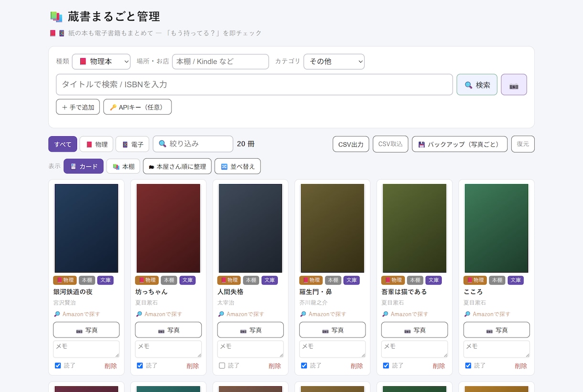Click 写真 button on 羅生門・鼻 card

(333, 330)
